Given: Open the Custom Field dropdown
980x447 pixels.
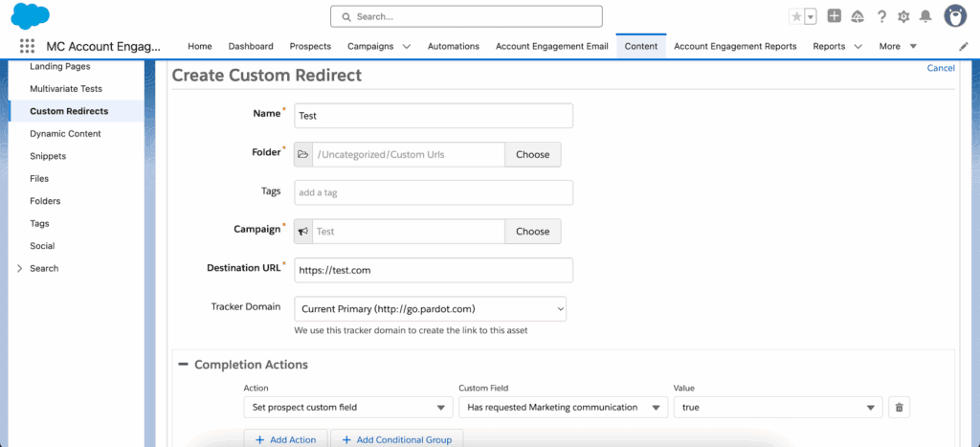Looking at the screenshot, I should tap(563, 407).
